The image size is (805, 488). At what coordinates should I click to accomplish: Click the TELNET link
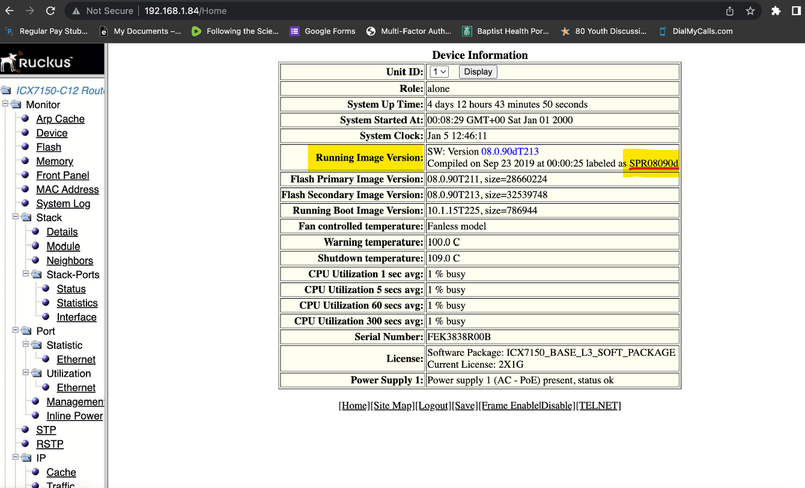[600, 406]
